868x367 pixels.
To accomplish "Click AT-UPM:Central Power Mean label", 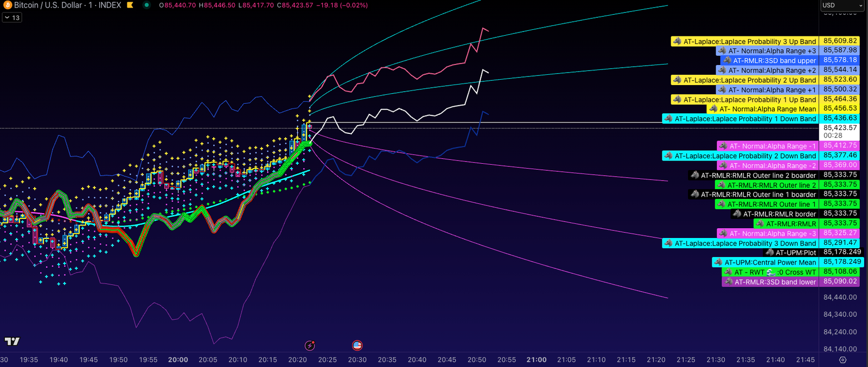I will pos(765,262).
